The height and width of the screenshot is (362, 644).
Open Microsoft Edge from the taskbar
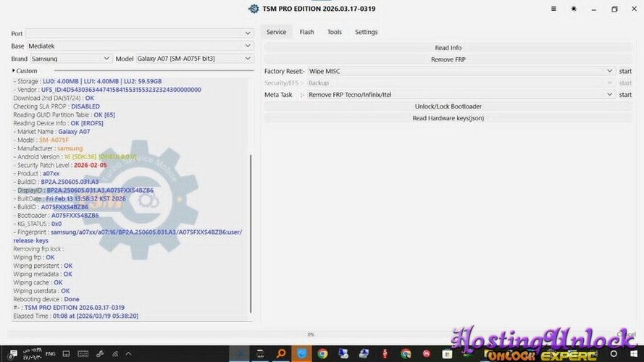[x=301, y=353]
